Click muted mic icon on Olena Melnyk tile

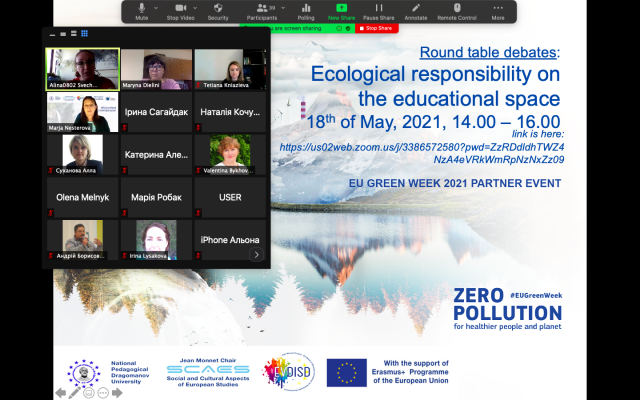pos(51,213)
